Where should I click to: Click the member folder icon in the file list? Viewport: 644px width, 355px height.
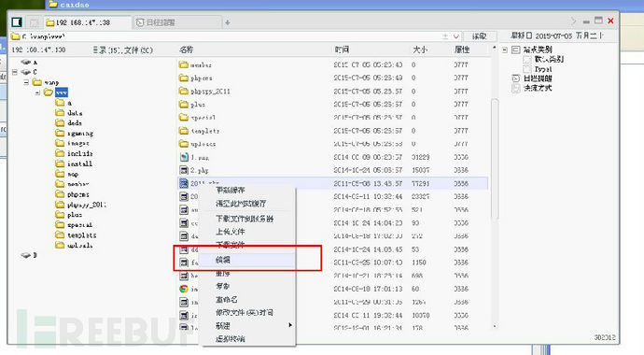point(184,64)
